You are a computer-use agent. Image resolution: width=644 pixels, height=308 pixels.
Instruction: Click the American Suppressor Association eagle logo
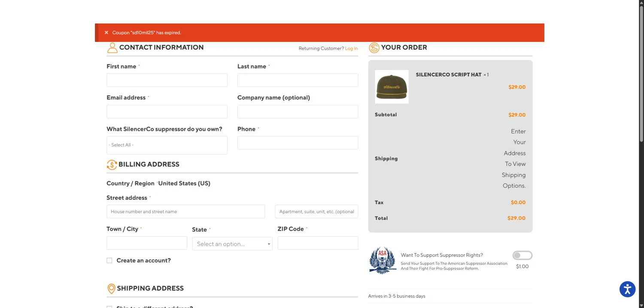383,260
